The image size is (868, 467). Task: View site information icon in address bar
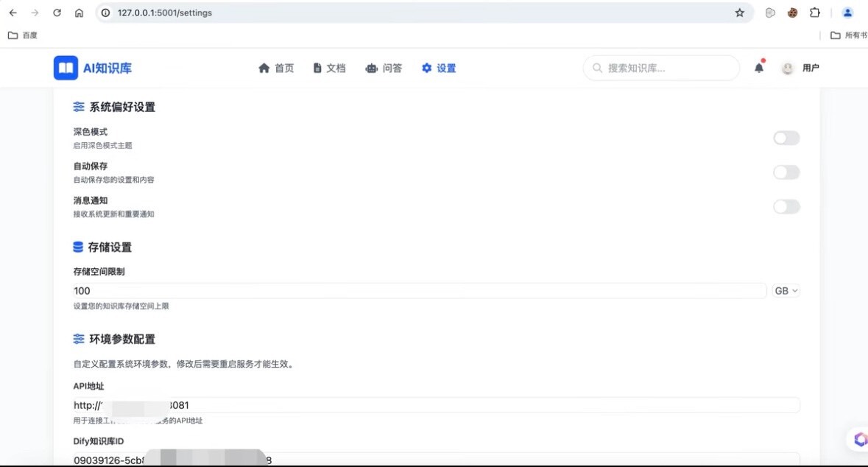(106, 13)
